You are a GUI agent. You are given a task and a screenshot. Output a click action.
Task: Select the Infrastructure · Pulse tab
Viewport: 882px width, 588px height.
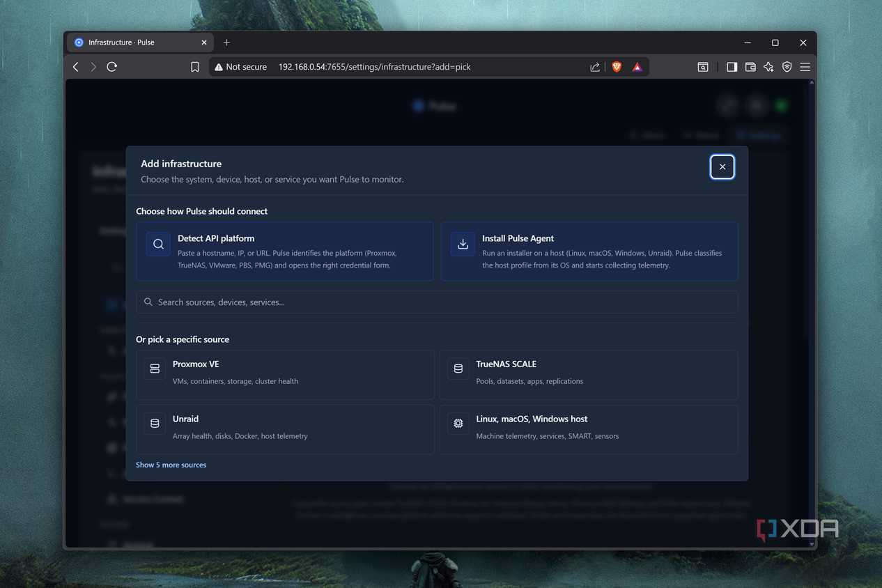click(x=139, y=42)
